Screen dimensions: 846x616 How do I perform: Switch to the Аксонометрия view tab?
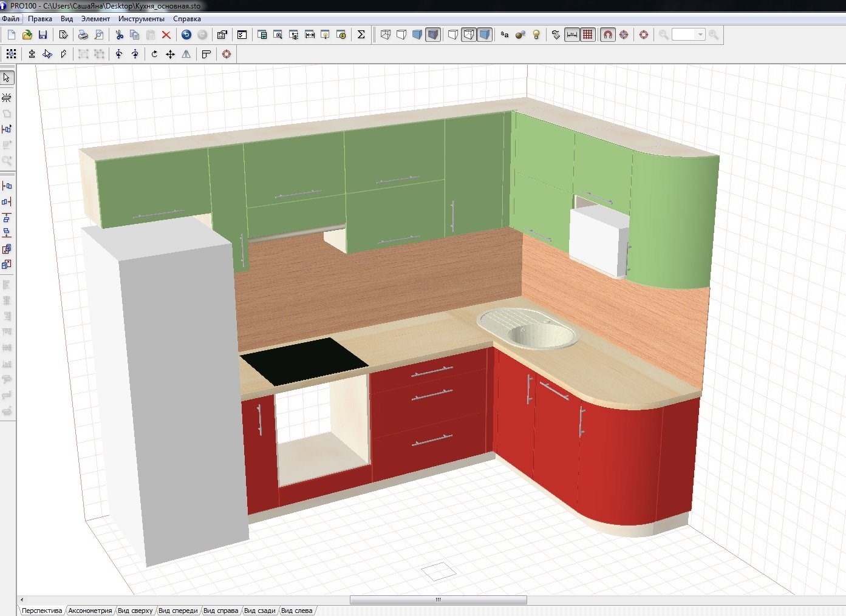pos(90,611)
